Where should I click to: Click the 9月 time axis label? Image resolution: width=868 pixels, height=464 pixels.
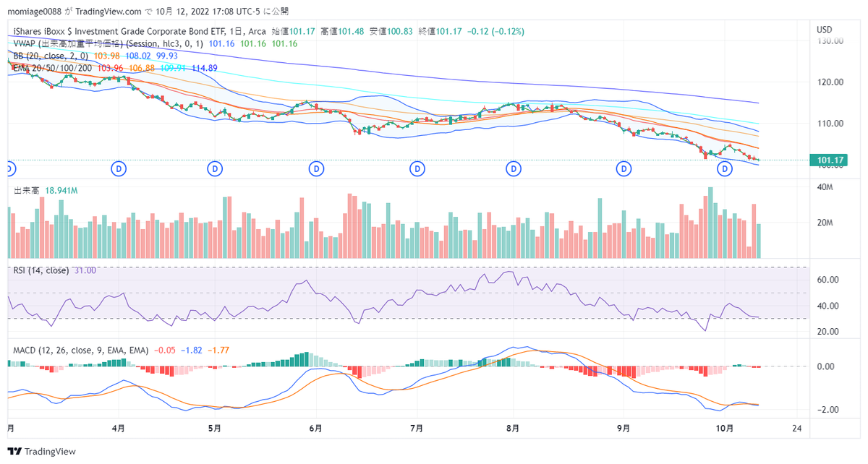(624, 428)
